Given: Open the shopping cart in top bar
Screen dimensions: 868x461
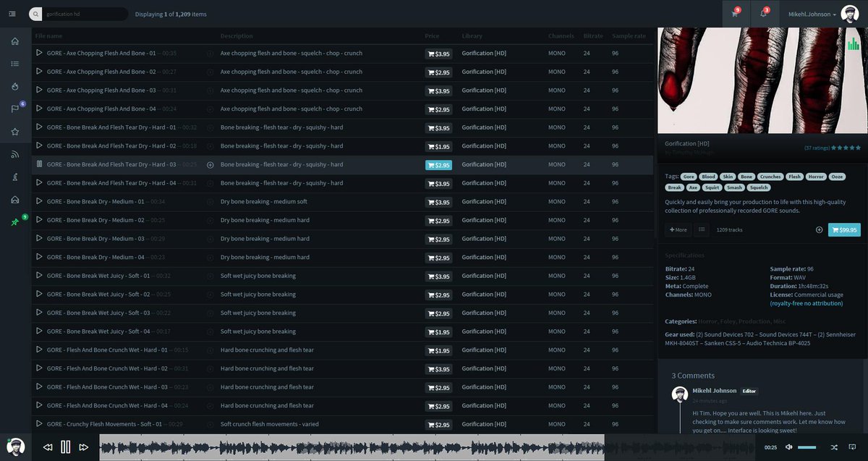Looking at the screenshot, I should point(736,14).
